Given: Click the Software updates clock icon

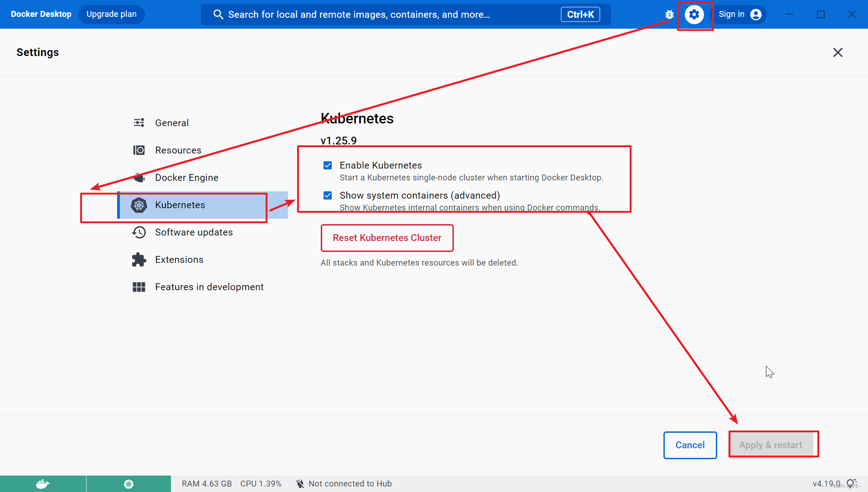Looking at the screenshot, I should [139, 232].
